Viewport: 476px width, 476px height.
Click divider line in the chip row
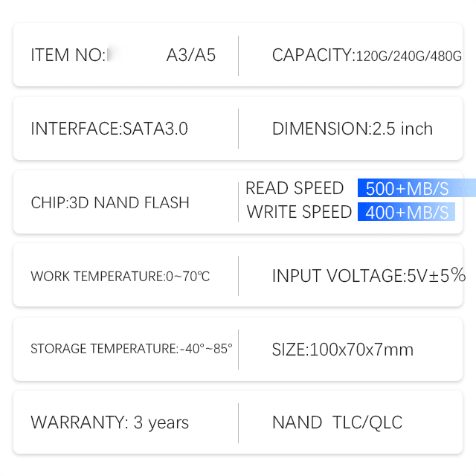238,202
